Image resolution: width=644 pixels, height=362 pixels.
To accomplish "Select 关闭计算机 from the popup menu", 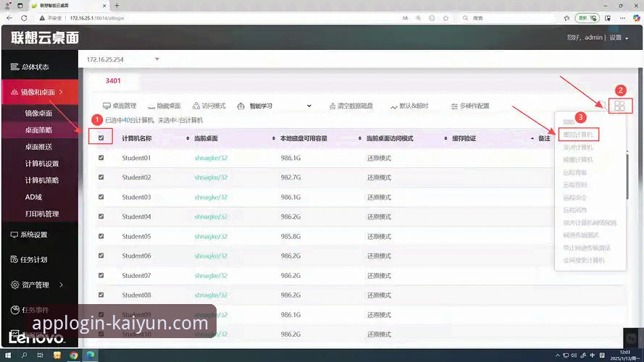I will (x=578, y=148).
